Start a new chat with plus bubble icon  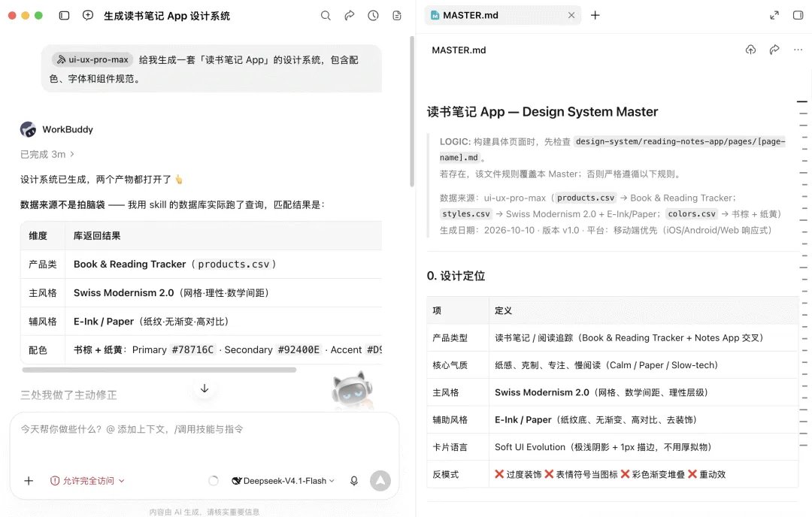click(x=88, y=16)
